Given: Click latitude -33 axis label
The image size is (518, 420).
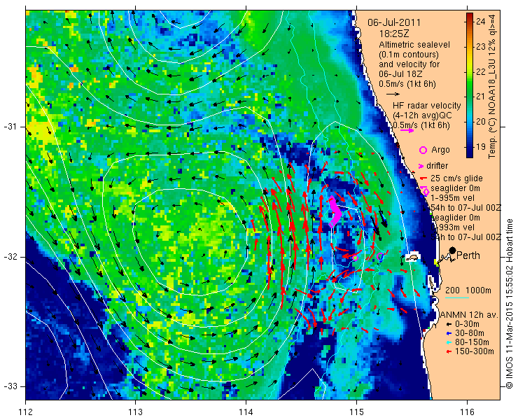Looking at the screenshot, I should [x=10, y=386].
